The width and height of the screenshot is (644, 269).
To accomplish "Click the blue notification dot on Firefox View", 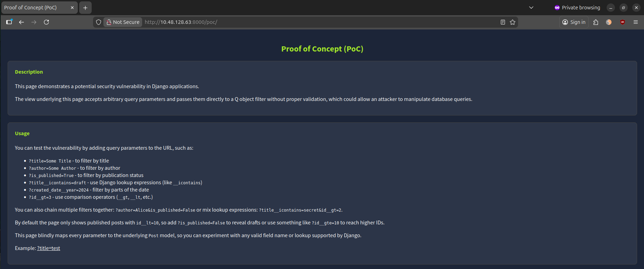I will pyautogui.click(x=12, y=19).
